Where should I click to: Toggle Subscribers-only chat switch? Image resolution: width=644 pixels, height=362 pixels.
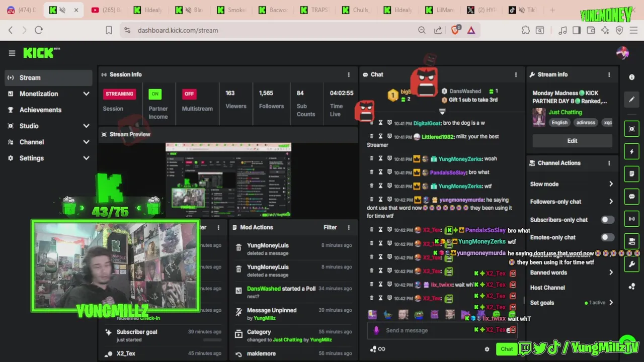click(x=608, y=220)
